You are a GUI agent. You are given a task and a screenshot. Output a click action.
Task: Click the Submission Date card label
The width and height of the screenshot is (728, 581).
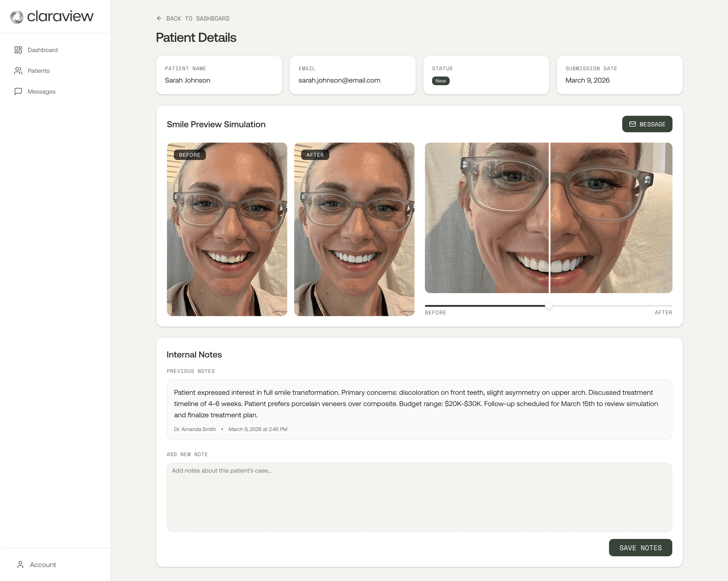click(591, 69)
